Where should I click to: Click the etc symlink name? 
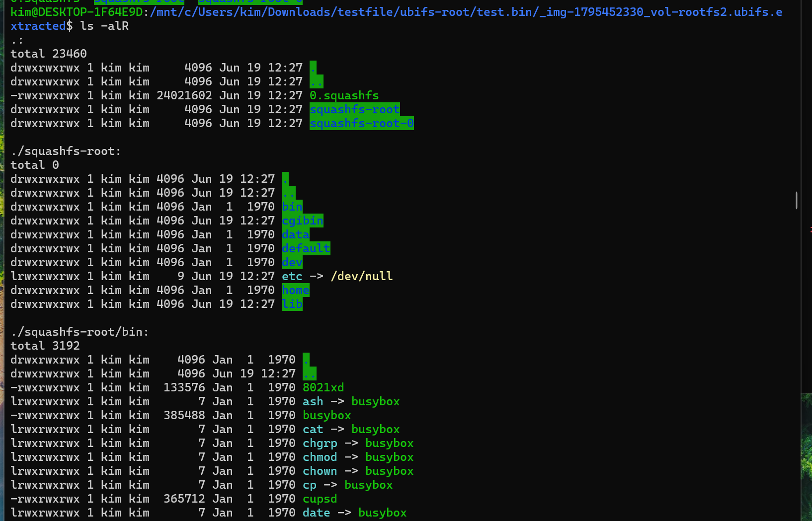(292, 276)
